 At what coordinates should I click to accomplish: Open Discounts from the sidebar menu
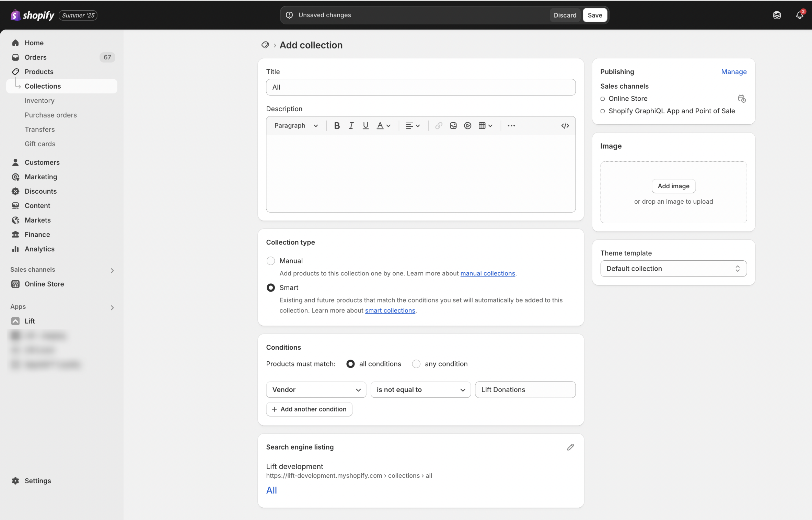(40, 191)
